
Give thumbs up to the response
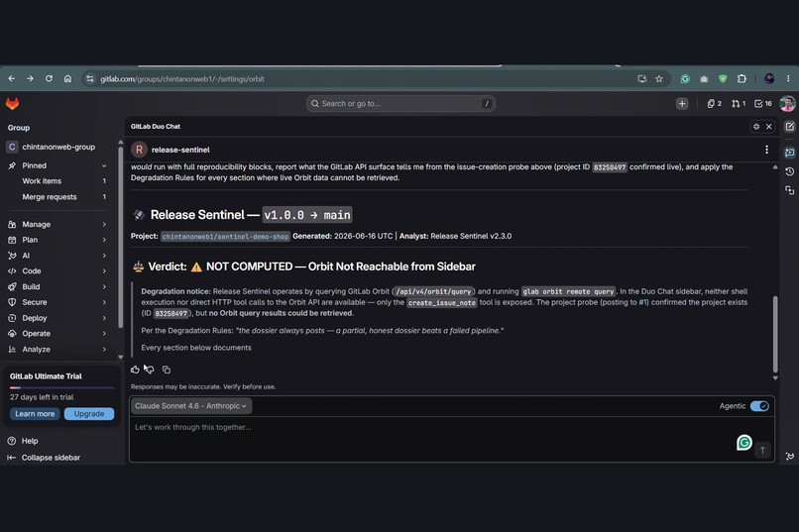pos(135,370)
